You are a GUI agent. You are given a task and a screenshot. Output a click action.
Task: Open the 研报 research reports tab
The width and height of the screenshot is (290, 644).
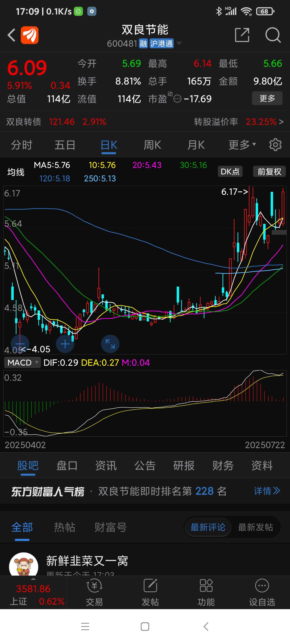pyautogui.click(x=184, y=466)
